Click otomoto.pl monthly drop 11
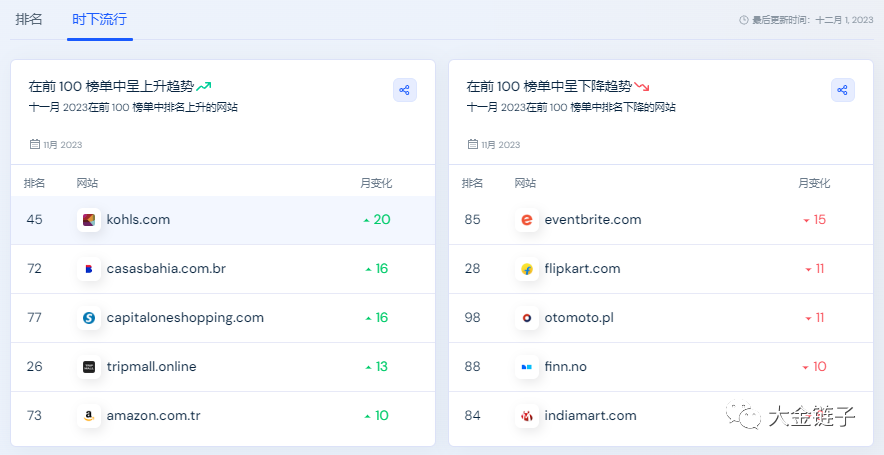884x455 pixels. pos(815,317)
